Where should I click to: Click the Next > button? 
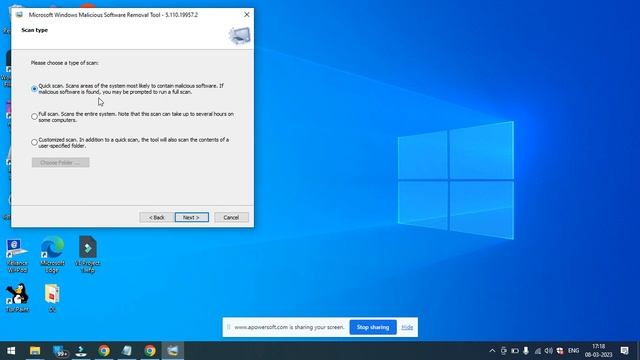pos(192,217)
